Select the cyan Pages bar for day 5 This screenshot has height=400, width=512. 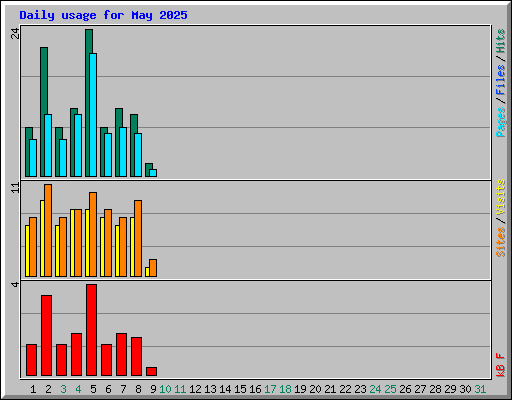[93, 115]
